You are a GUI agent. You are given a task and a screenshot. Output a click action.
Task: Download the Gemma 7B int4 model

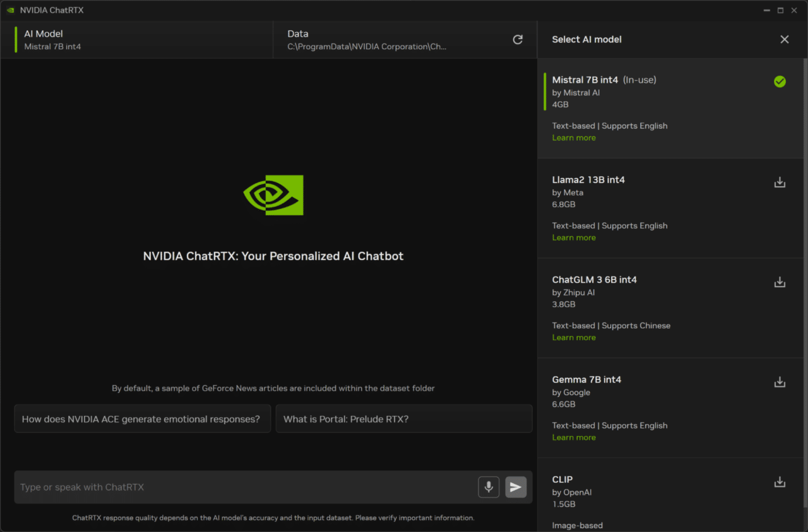point(780,382)
